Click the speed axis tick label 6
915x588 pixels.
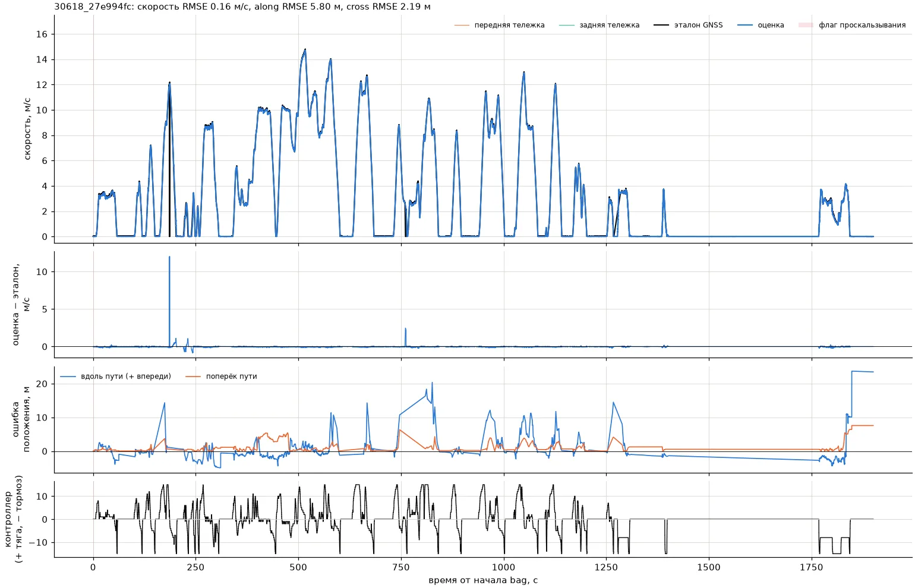(x=45, y=161)
